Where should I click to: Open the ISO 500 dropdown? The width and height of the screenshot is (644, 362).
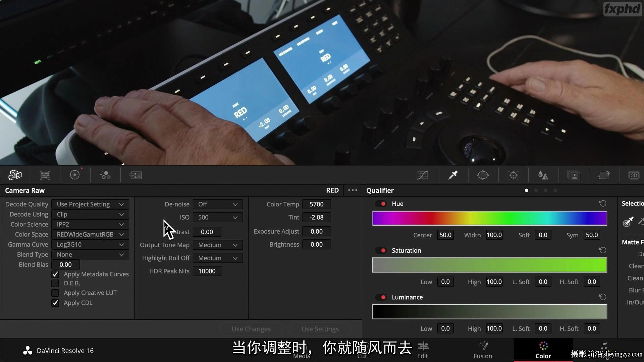218,217
